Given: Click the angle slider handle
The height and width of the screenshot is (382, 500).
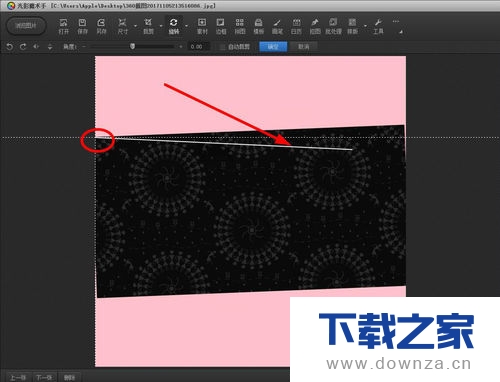Looking at the screenshot, I should click(132, 46).
